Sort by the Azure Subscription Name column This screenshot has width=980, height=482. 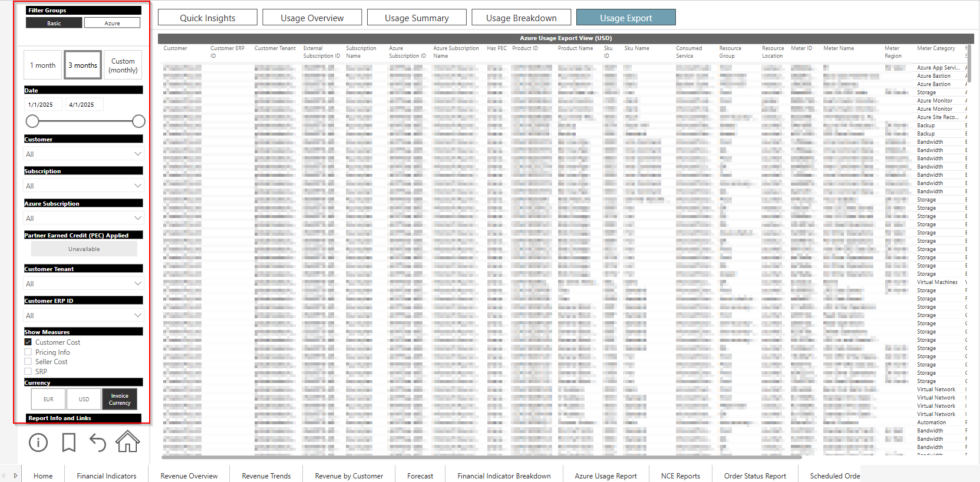click(456, 52)
